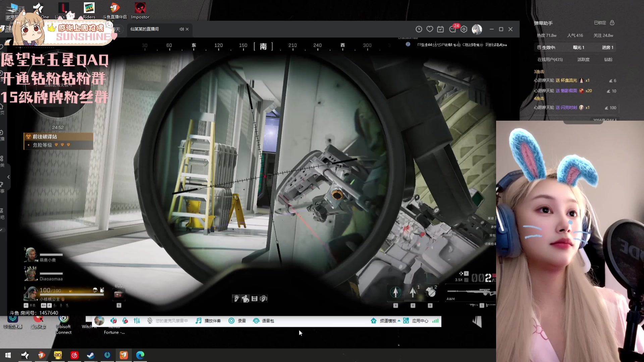Viewport: 644px width, 362px height.
Task: Open Steam from the taskbar
Action: (91, 355)
